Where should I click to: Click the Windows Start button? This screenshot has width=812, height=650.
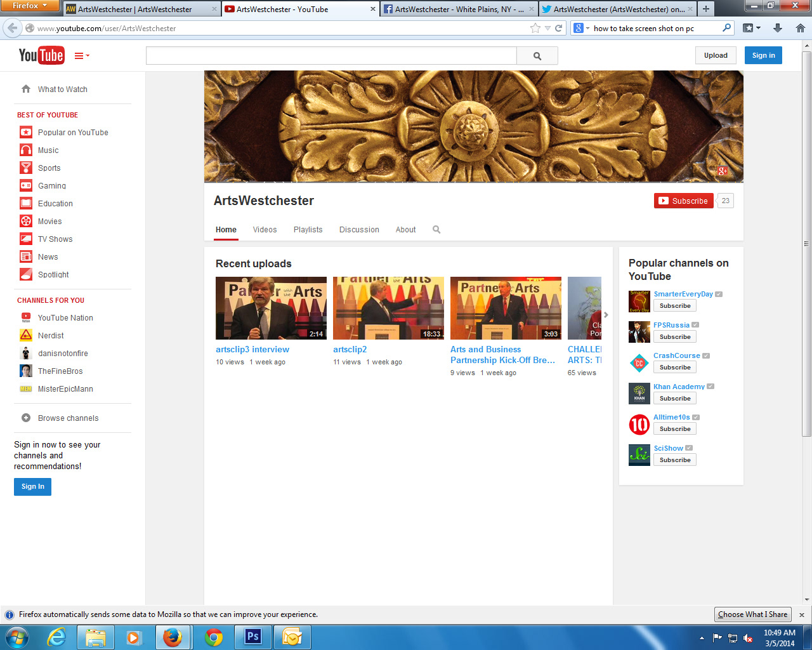16,637
